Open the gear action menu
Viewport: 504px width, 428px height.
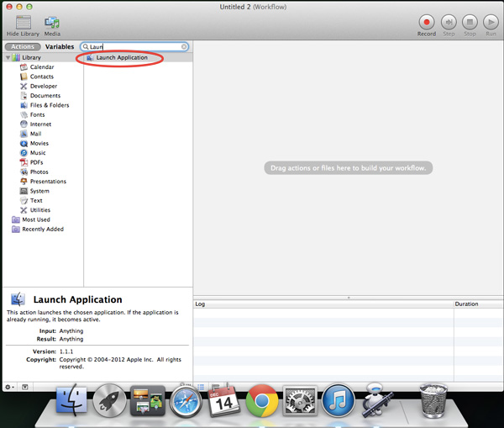(9, 387)
